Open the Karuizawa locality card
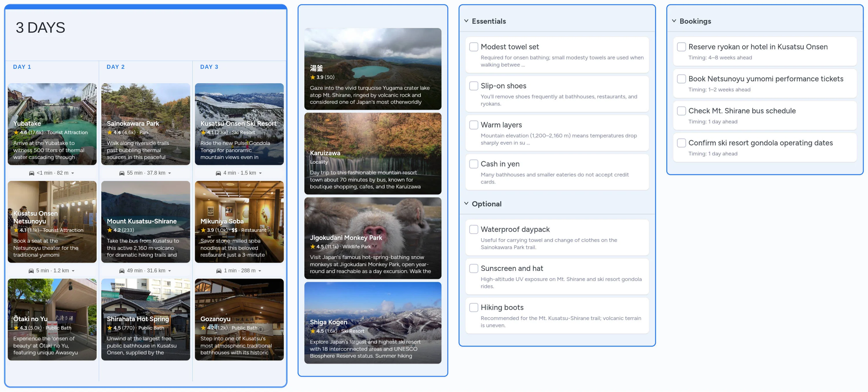This screenshot has height=392, width=868. (372, 154)
